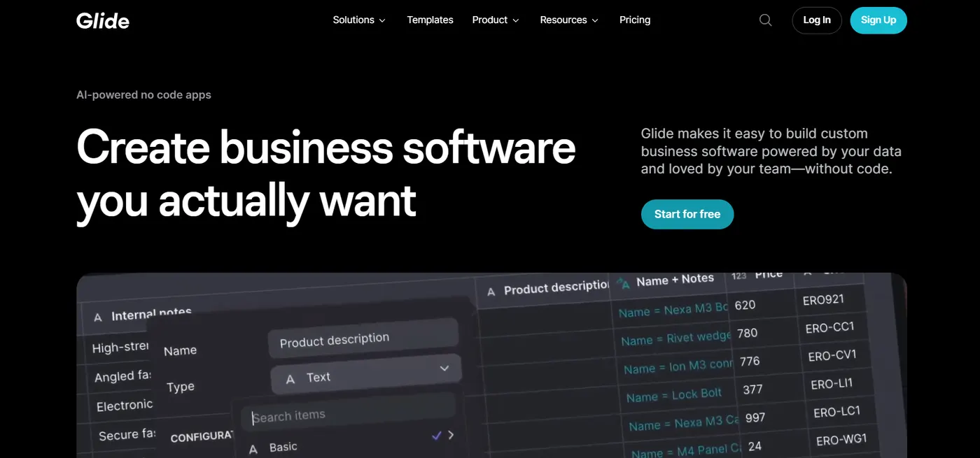The image size is (980, 458).
Task: Click the cell ERO-CV1
Action: pyautogui.click(x=832, y=356)
